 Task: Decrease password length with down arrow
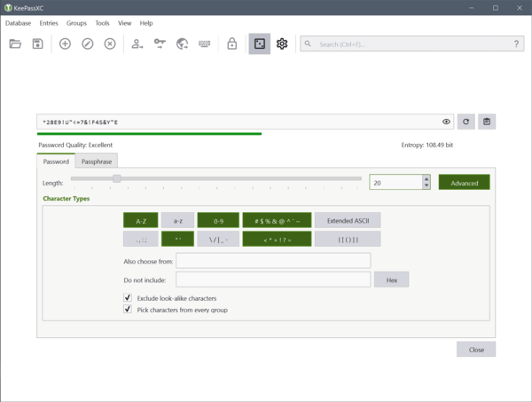click(x=426, y=185)
